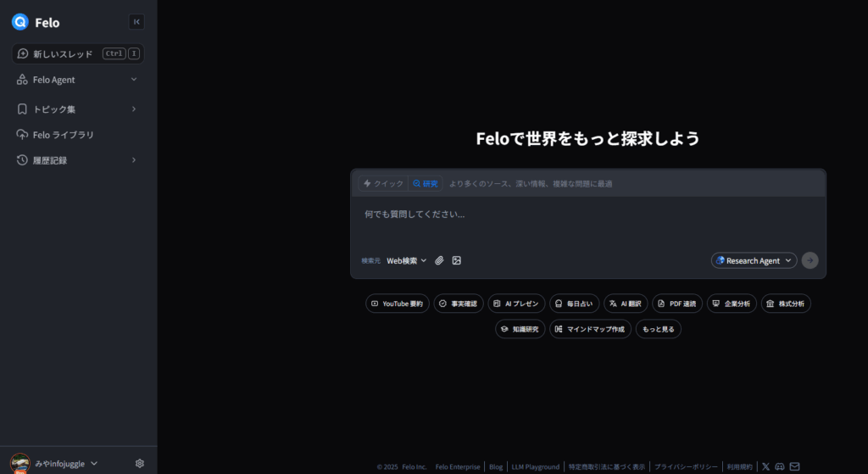The height and width of the screenshot is (474, 868).
Task: Click the Felo logo icon
Action: 20,22
